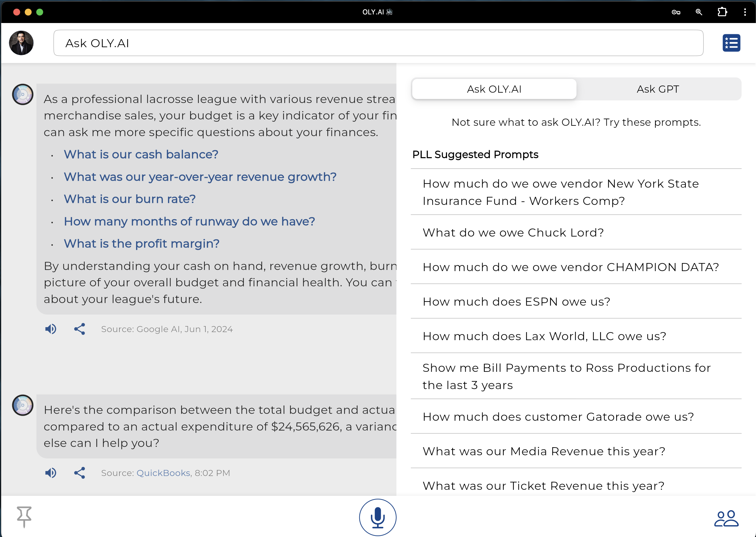Click the zoom magnifier icon in title bar
Image resolution: width=756 pixels, height=537 pixels.
[699, 12]
